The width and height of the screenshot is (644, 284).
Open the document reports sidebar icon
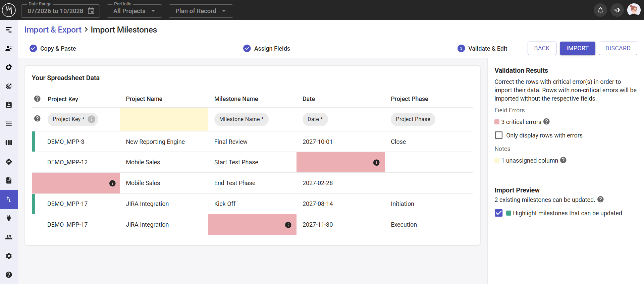pyautogui.click(x=9, y=180)
